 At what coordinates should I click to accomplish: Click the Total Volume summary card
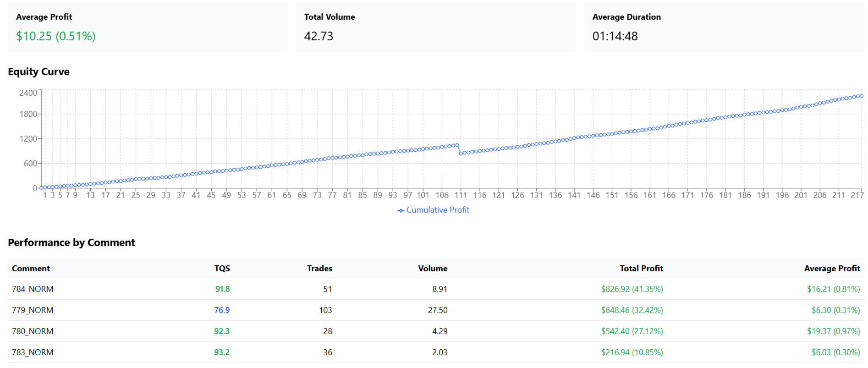[435, 27]
